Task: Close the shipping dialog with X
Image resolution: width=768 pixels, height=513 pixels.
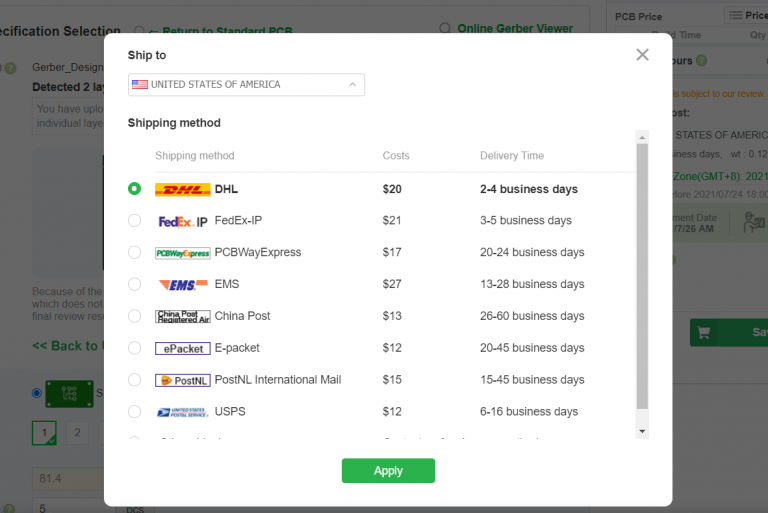Action: (x=642, y=54)
